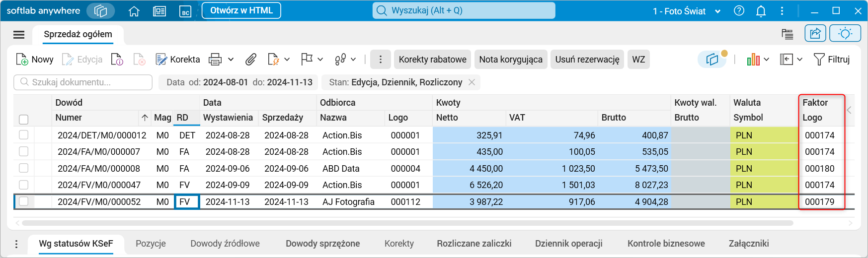Open the Dowody sprzężone tab
Image resolution: width=868 pixels, height=258 pixels.
tap(323, 244)
